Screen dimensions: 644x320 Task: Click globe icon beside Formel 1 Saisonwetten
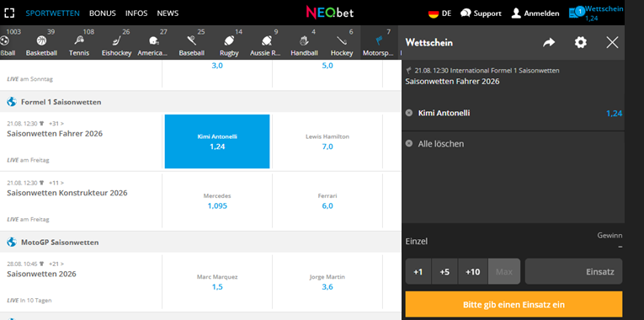tap(12, 101)
